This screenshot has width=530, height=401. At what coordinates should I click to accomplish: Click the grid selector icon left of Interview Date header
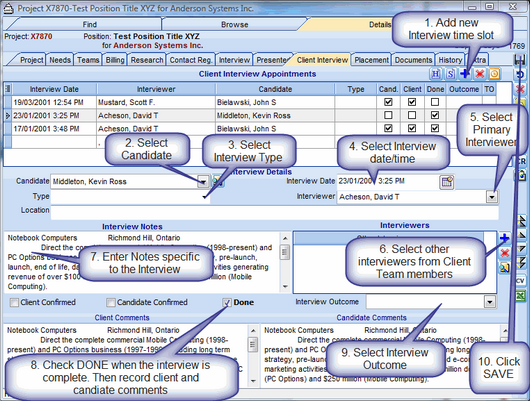point(8,89)
